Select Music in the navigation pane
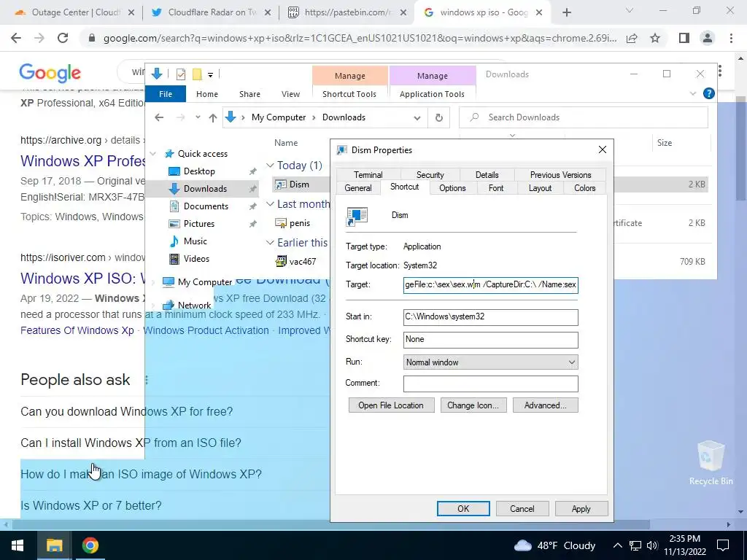 (196, 241)
